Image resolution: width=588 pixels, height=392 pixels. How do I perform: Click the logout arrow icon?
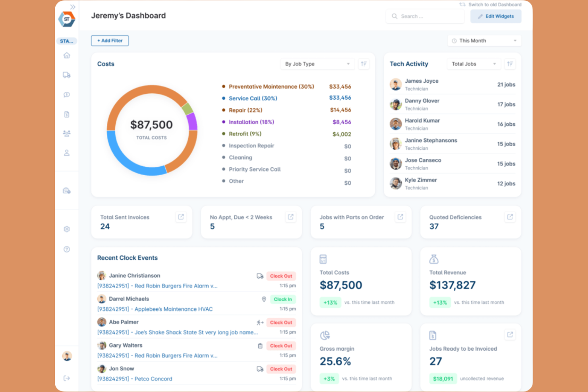point(67,378)
